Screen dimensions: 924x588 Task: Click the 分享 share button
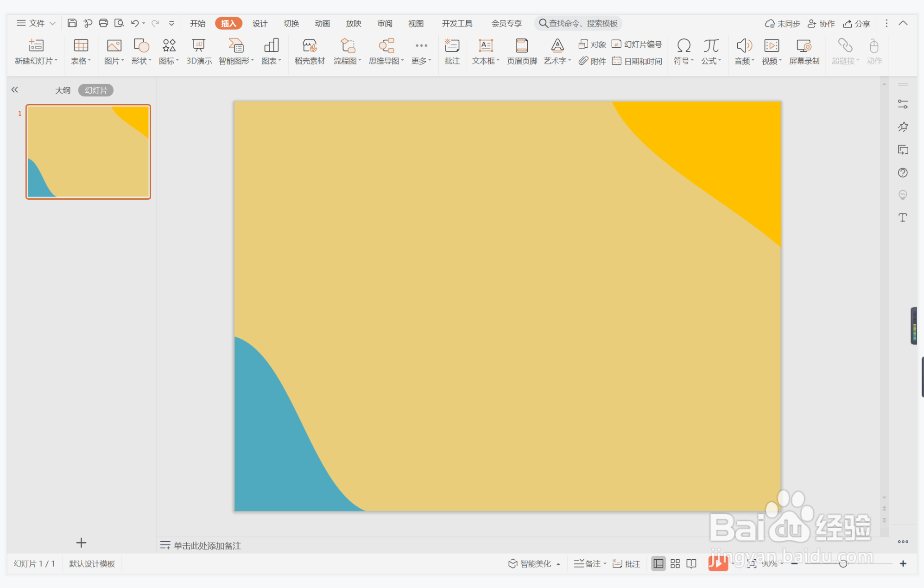(x=856, y=23)
